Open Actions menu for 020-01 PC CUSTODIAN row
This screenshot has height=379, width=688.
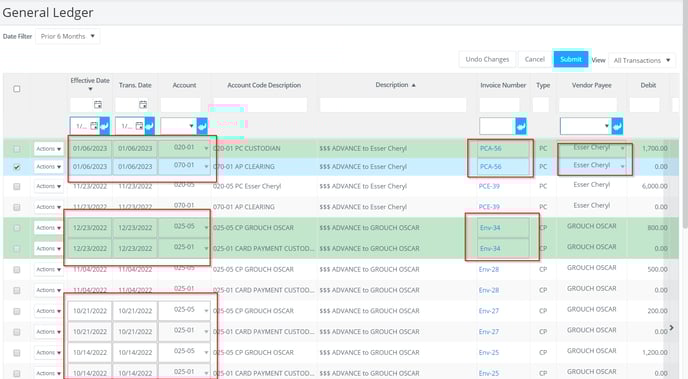tap(48, 149)
